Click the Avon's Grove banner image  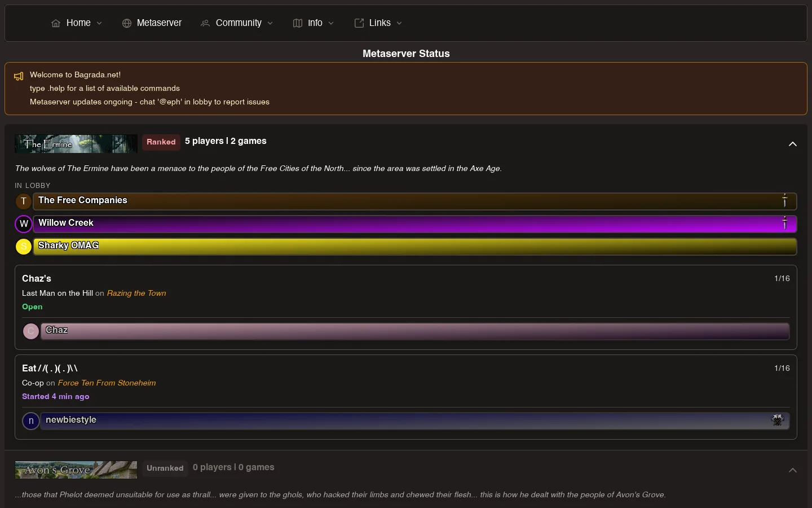tap(76, 470)
